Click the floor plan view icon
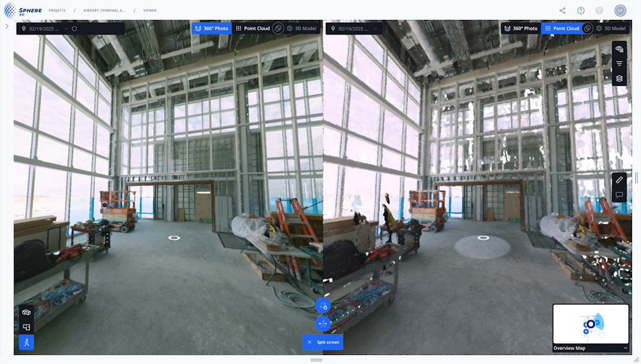 [26, 327]
